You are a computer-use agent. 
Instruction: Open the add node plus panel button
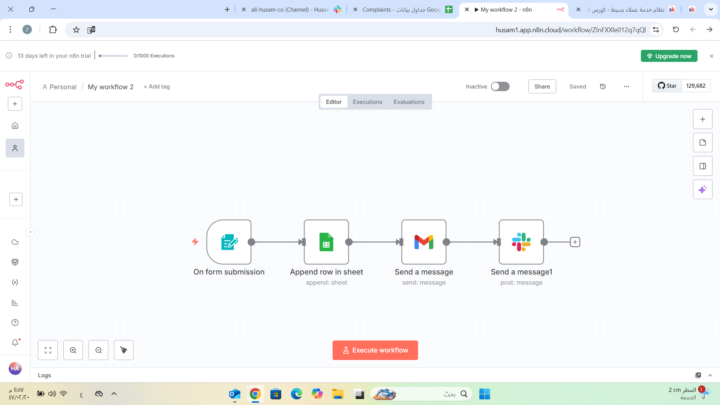tap(703, 119)
